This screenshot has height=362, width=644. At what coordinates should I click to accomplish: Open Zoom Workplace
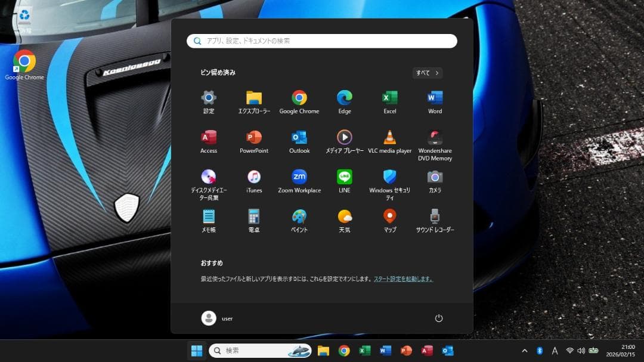click(299, 181)
